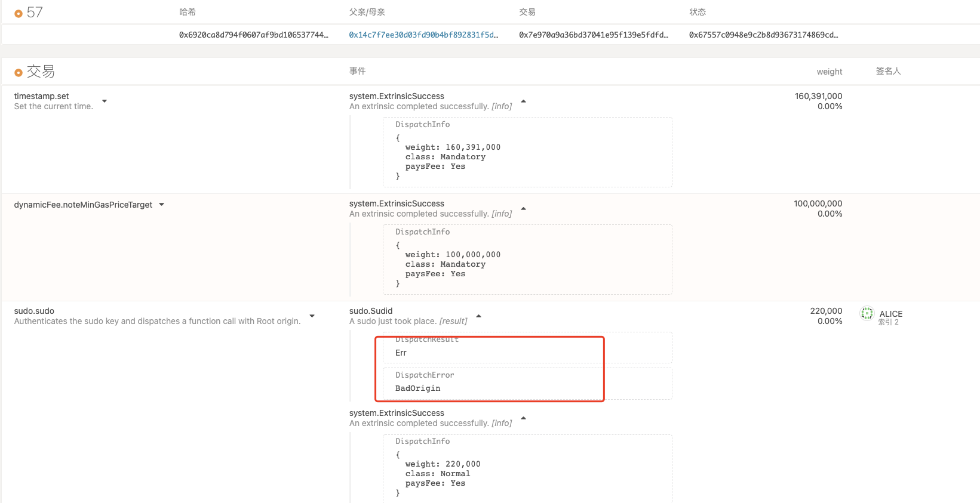
Task: Click the weight column header
Action: [830, 72]
